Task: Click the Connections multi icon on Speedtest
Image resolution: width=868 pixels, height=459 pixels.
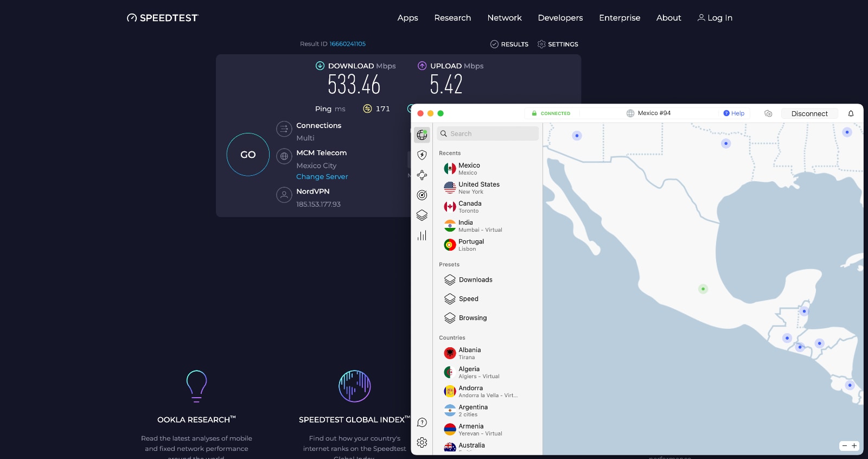Action: (x=284, y=129)
